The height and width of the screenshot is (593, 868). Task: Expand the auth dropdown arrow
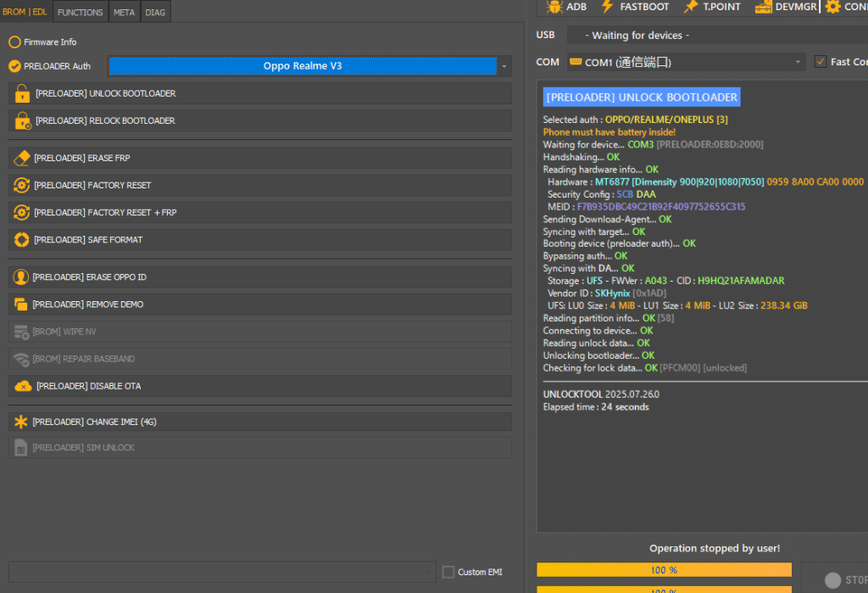point(504,66)
